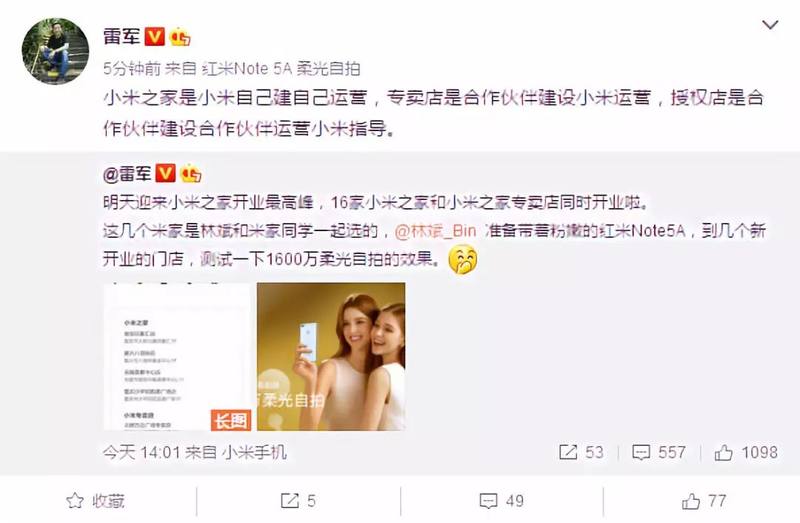Open the 长图 long image thumbnail
Screen dimensions: 800x523
178,357
